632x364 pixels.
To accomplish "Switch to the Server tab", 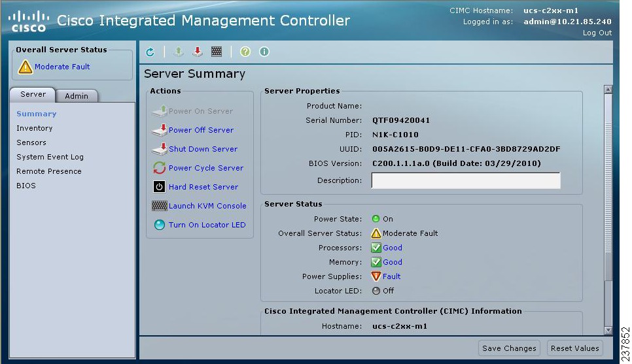I will point(33,94).
